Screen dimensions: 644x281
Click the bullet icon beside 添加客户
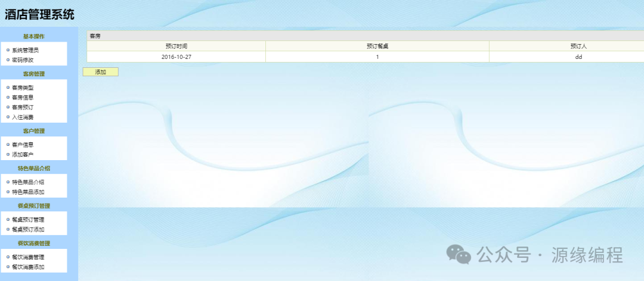[8, 154]
